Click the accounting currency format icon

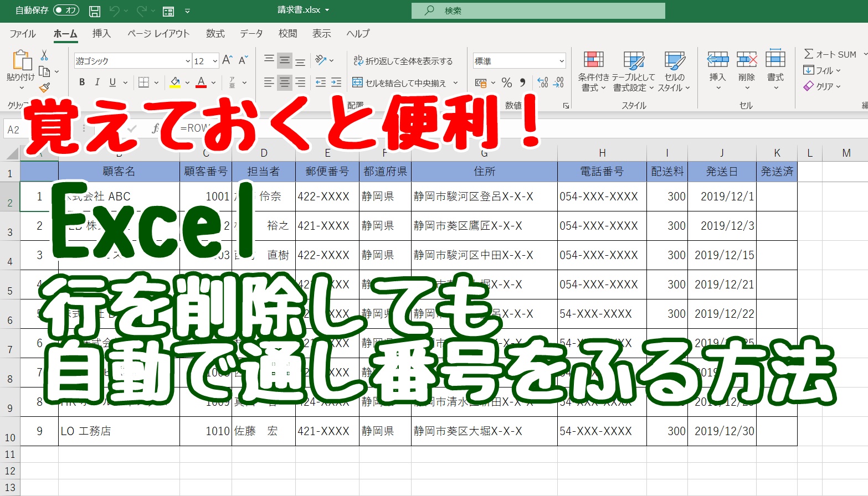[481, 83]
